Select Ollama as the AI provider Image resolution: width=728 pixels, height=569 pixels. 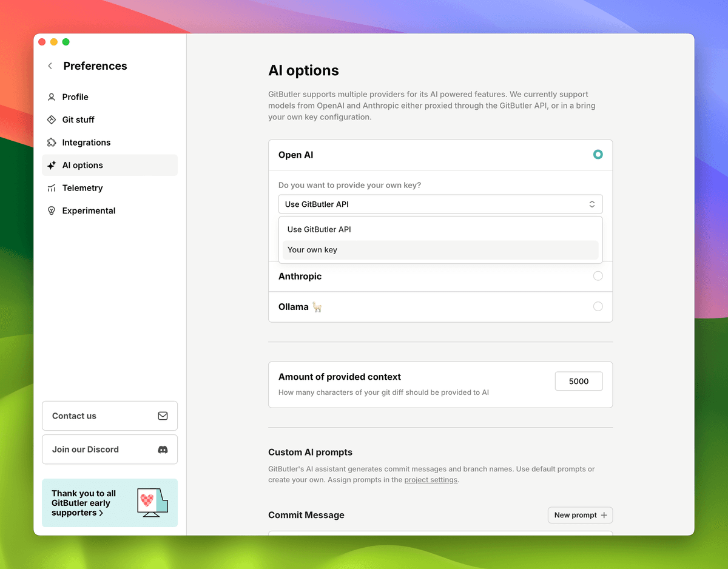(598, 306)
